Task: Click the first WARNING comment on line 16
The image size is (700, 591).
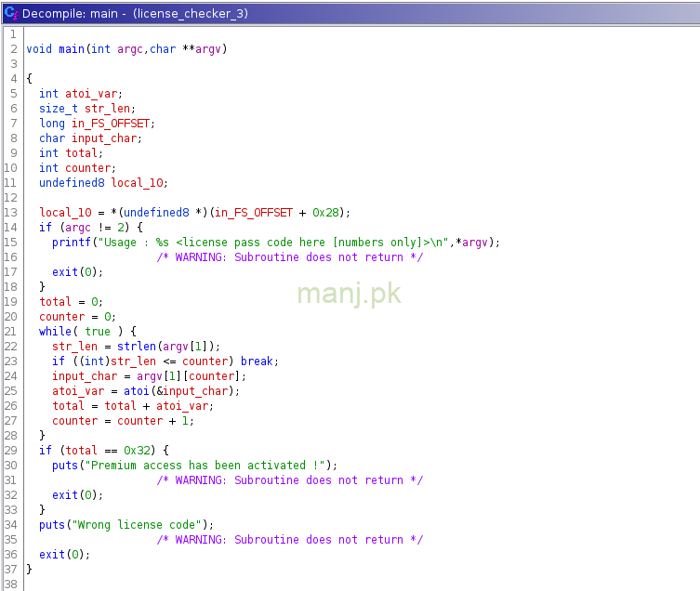Action: (x=289, y=257)
